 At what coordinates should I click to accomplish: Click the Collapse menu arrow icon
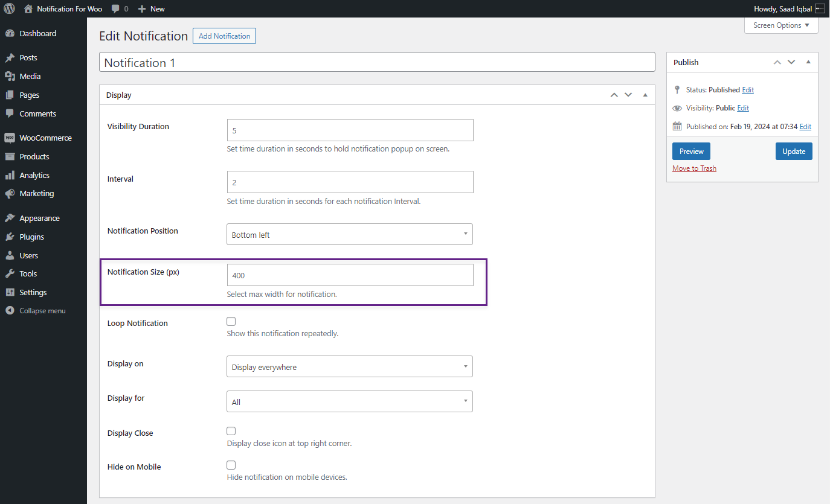click(x=10, y=311)
